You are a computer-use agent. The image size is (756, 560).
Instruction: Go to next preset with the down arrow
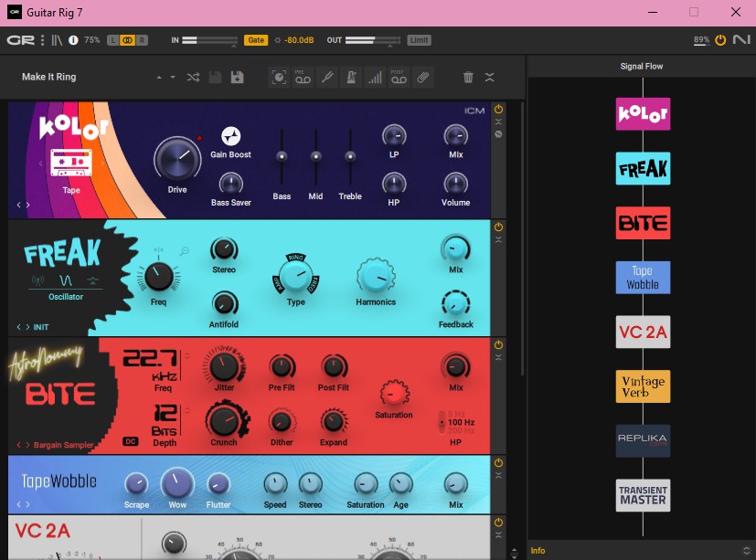click(173, 77)
